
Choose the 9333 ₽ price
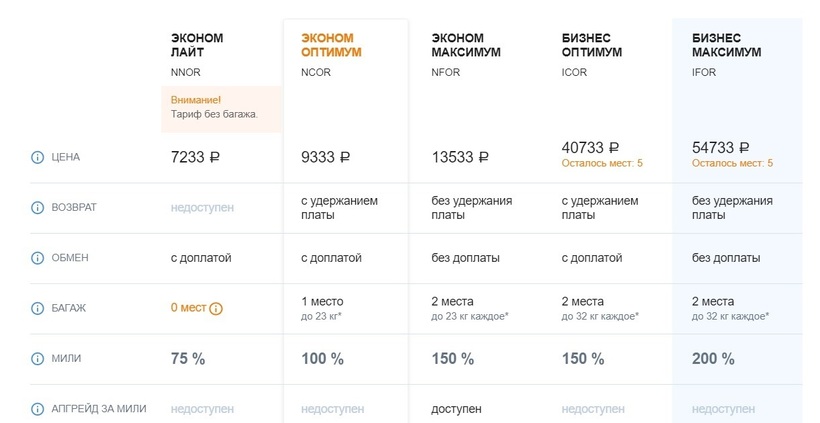pos(325,157)
